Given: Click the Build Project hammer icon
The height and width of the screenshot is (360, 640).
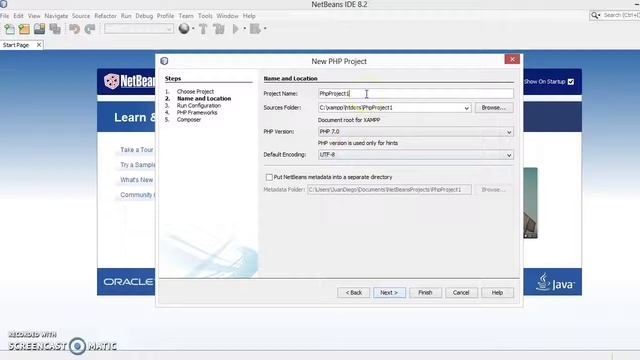Looking at the screenshot, I should coord(203,29).
